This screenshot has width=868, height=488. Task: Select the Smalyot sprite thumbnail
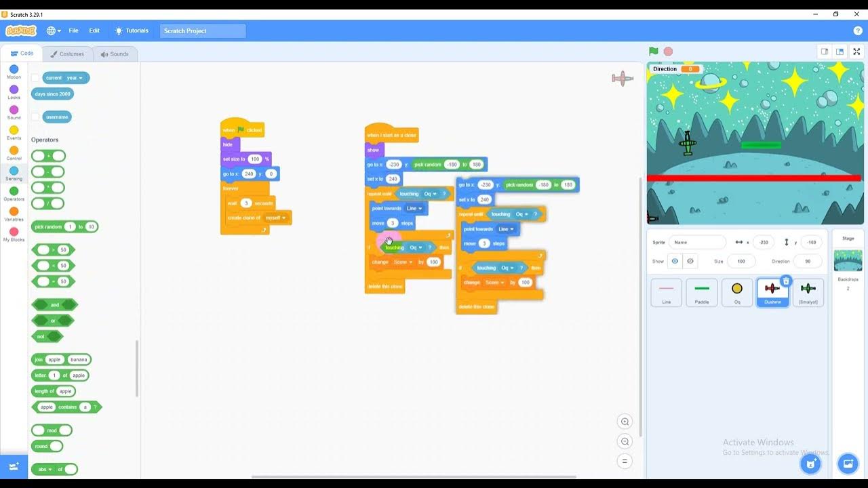[808, 292]
